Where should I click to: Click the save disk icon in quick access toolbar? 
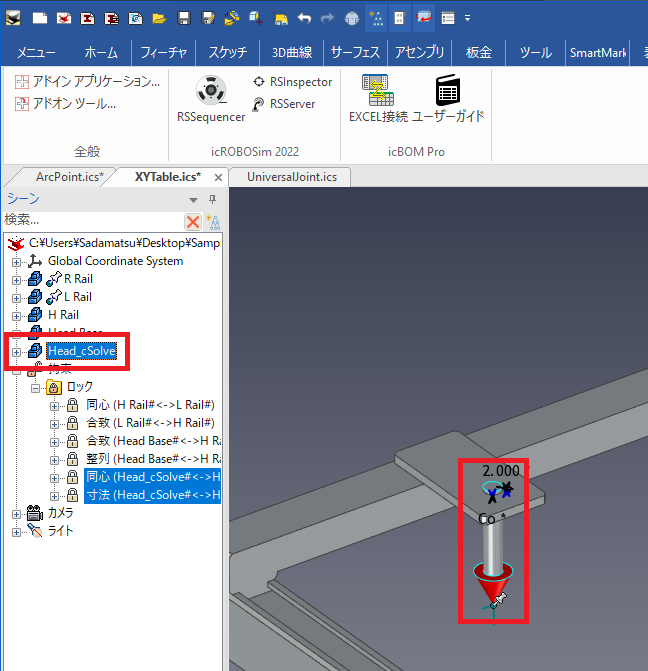pos(184,18)
